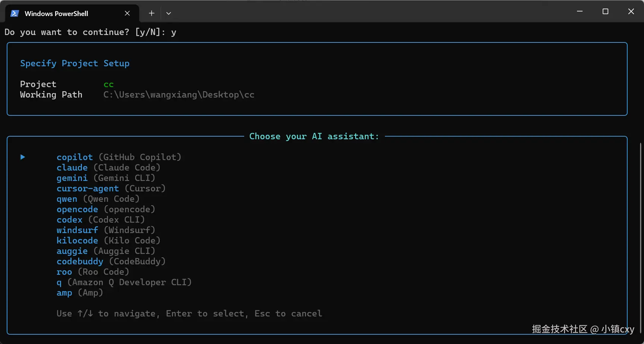Select the q (Amazon Q Developer CLI) entry
The width and height of the screenshot is (644, 344).
(x=124, y=282)
